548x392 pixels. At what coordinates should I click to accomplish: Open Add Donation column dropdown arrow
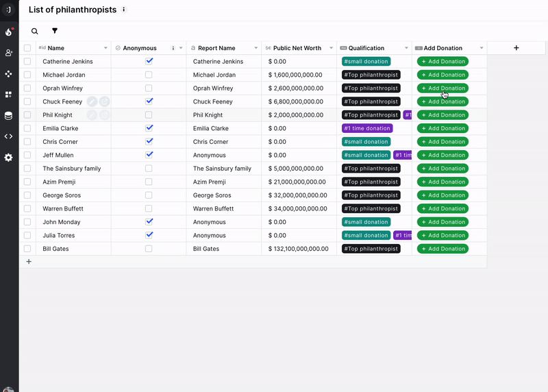[x=482, y=48]
